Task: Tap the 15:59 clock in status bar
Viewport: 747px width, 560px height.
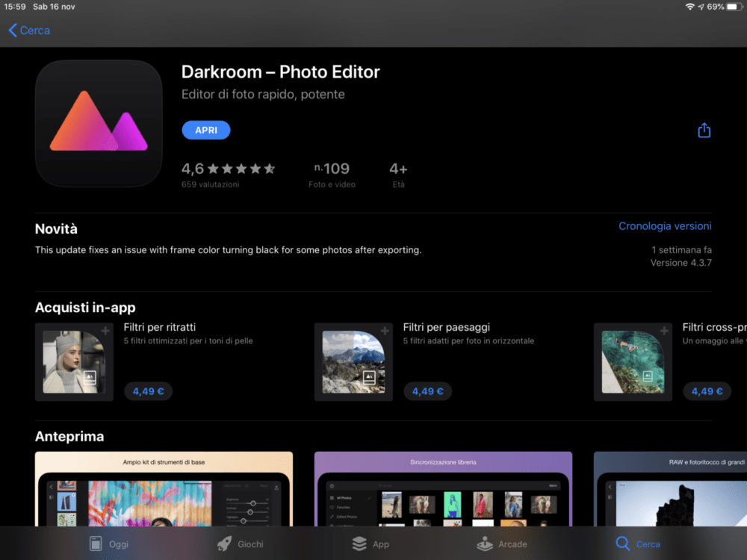Action: tap(15, 7)
